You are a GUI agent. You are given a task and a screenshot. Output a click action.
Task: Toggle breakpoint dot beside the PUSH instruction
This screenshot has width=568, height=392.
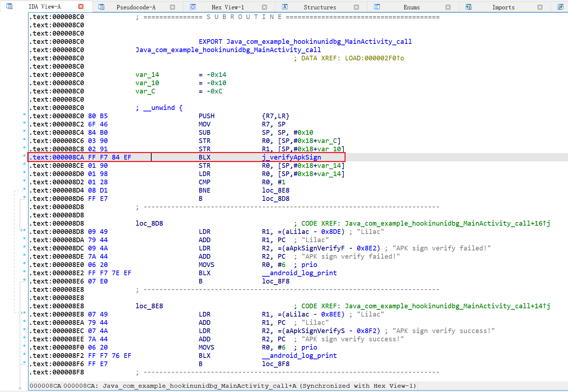click(x=24, y=115)
